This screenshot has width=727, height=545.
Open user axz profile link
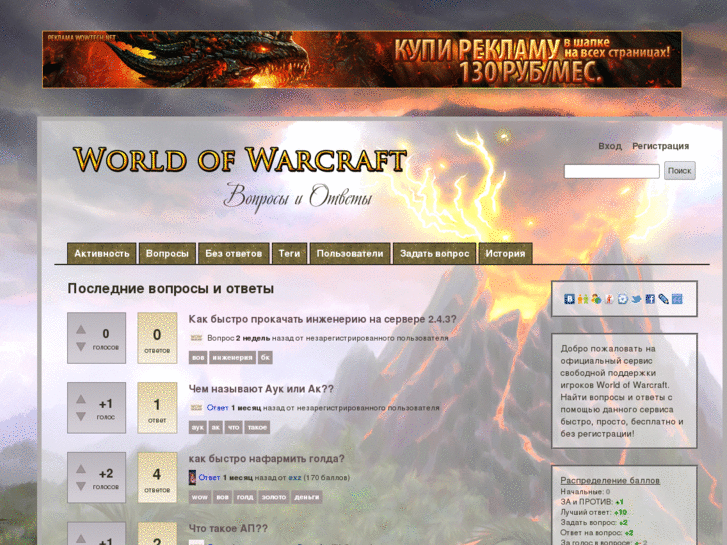click(294, 477)
